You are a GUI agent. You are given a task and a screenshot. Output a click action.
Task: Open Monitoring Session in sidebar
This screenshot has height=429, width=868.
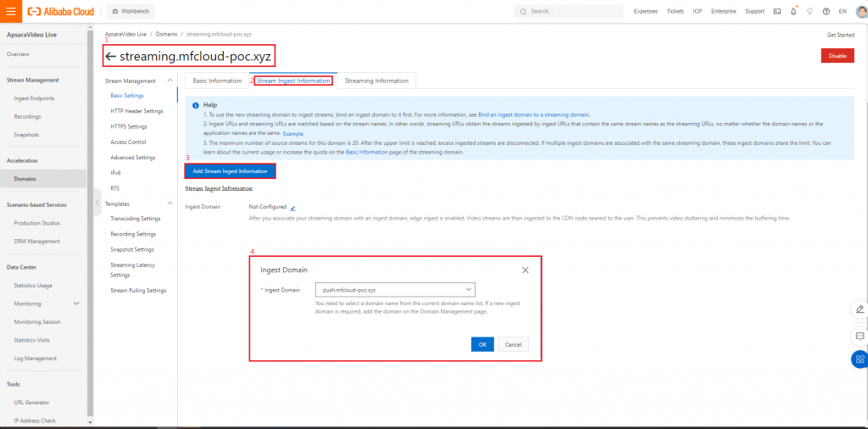coord(37,321)
